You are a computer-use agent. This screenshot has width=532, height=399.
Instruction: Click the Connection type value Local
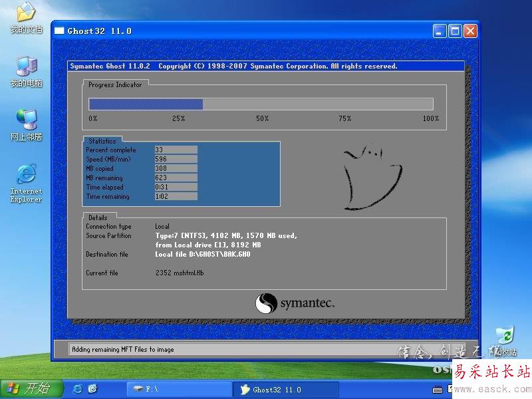(x=162, y=226)
